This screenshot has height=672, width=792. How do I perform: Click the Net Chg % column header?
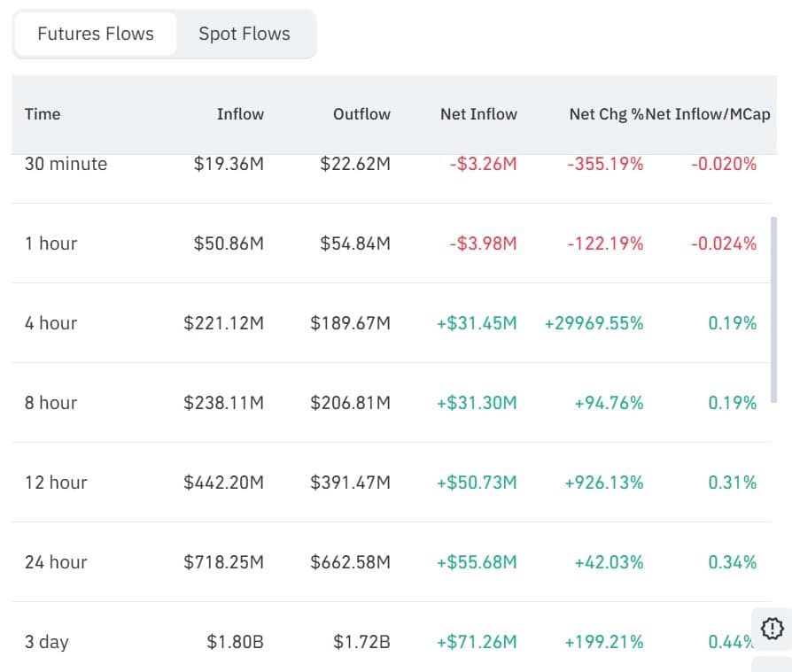(x=606, y=113)
